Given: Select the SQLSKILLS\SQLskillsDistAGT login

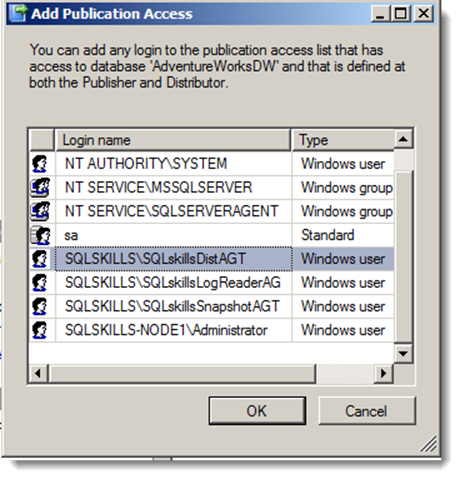Looking at the screenshot, I should coord(173,259).
